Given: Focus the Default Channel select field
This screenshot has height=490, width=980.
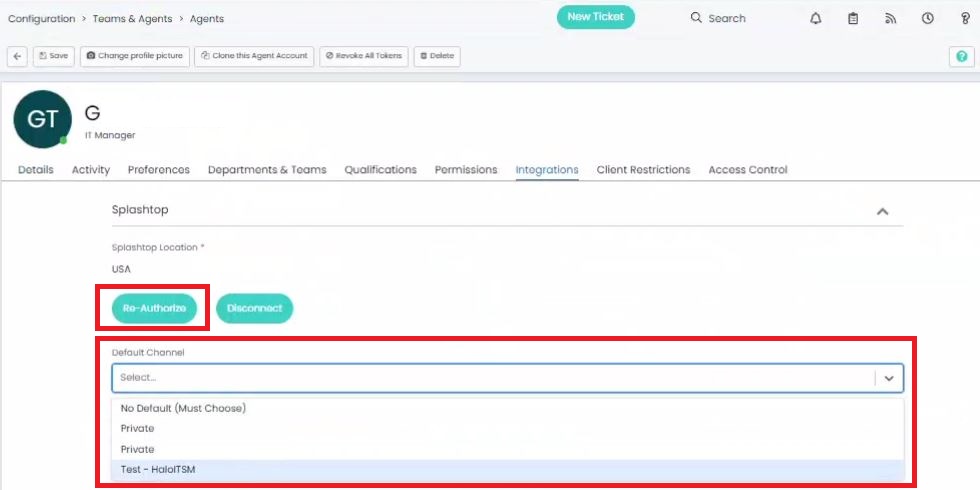Looking at the screenshot, I should [x=508, y=378].
